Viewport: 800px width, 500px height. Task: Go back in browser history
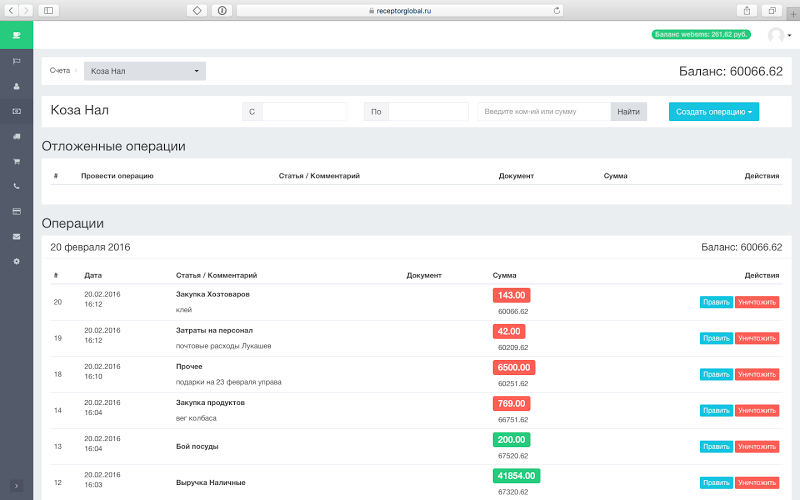[11, 10]
